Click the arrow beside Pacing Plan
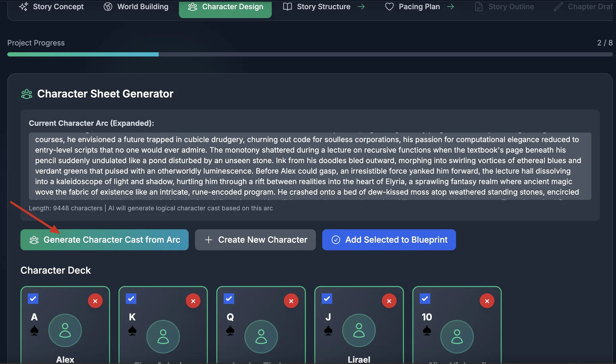 (x=450, y=7)
